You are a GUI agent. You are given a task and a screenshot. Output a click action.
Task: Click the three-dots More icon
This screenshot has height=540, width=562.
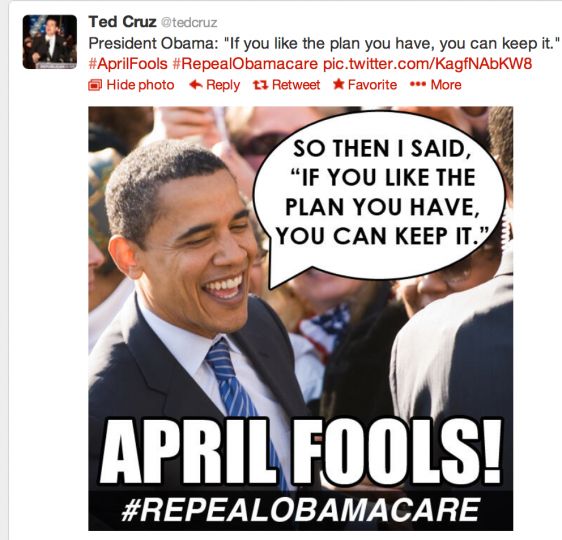(418, 85)
